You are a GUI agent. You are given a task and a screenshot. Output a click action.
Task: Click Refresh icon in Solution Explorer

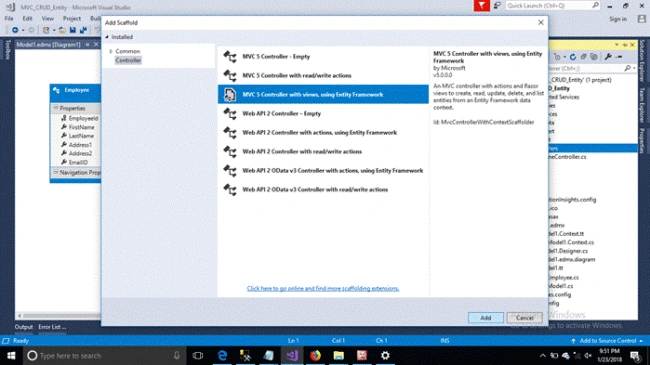[573, 57]
